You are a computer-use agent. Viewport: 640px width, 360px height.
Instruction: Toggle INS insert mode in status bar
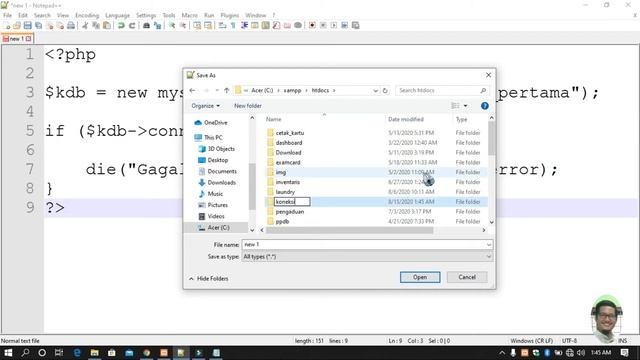pyautogui.click(x=622, y=340)
